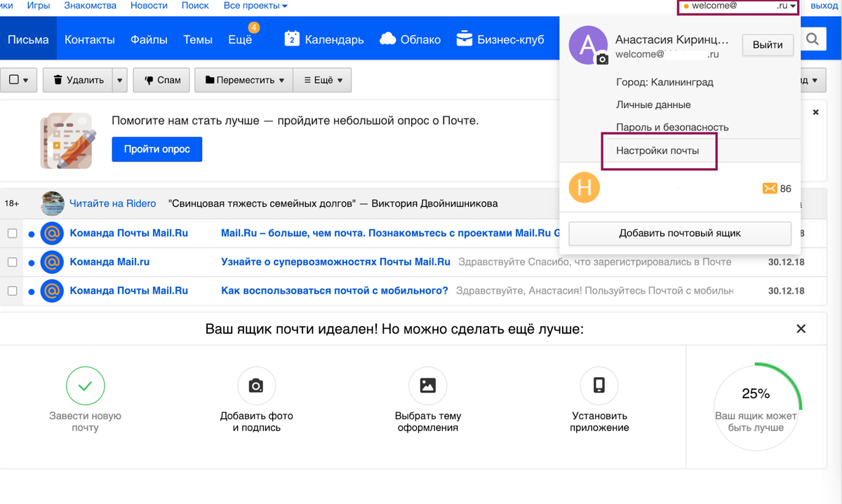842x504 pixels.
Task: Open the Ещё tab with badge 4
Action: (x=240, y=39)
